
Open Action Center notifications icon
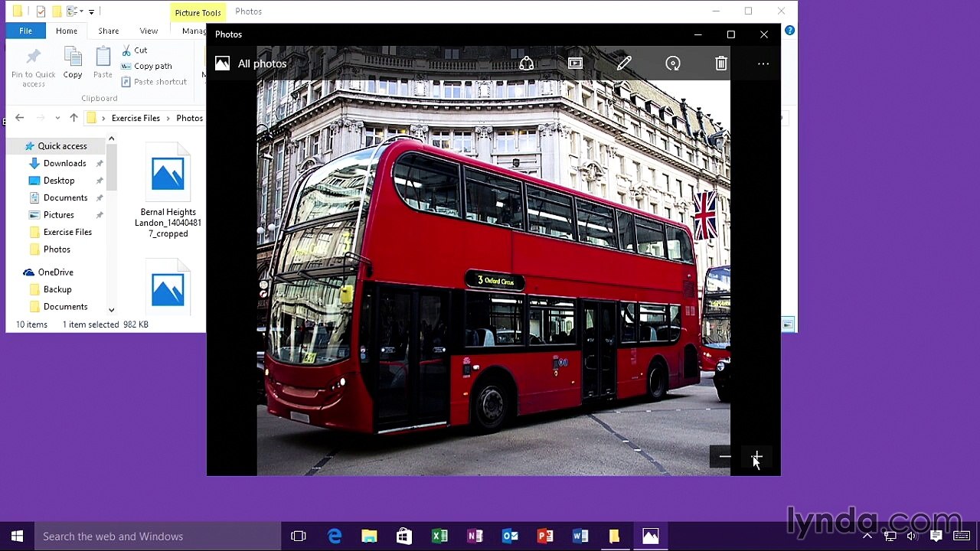936,536
